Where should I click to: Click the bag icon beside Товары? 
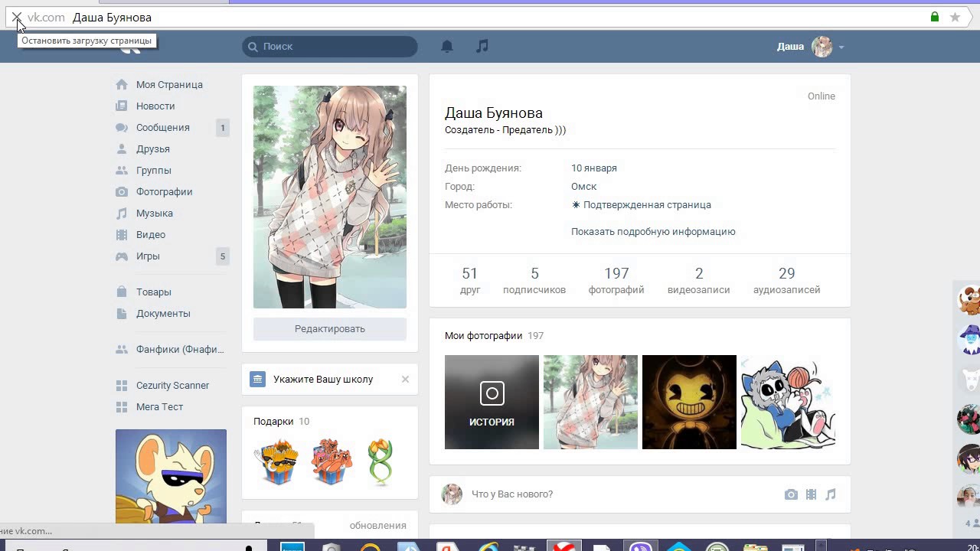pos(122,292)
